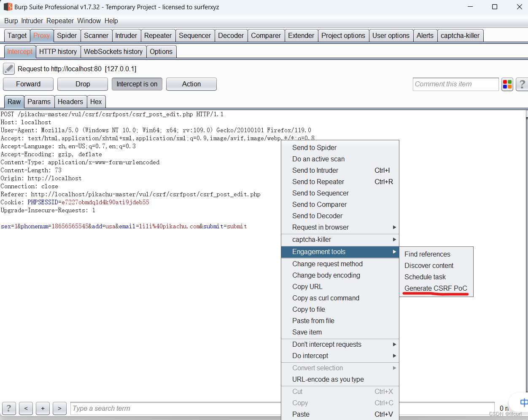Viewport: 528px width, 420px height.
Task: Open the Help menu
Action: [x=111, y=21]
